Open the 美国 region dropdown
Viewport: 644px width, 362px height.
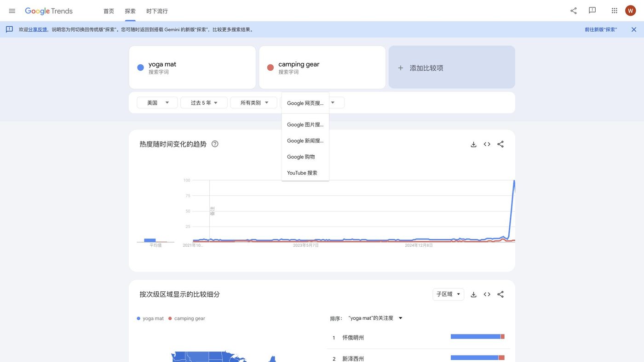157,103
